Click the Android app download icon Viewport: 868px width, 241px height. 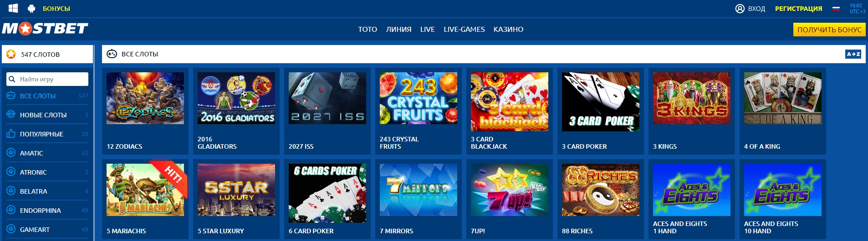point(31,8)
